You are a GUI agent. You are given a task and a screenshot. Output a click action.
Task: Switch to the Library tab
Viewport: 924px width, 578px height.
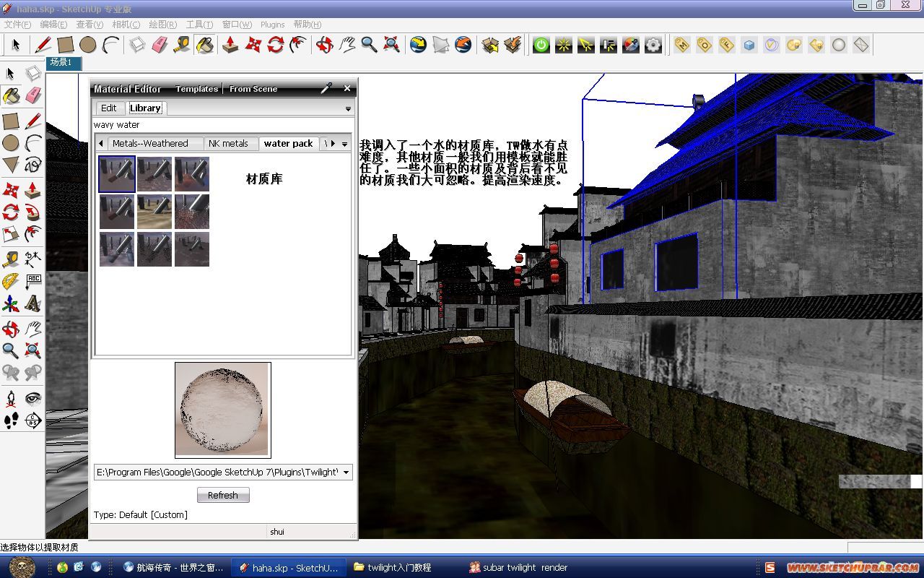tap(145, 108)
